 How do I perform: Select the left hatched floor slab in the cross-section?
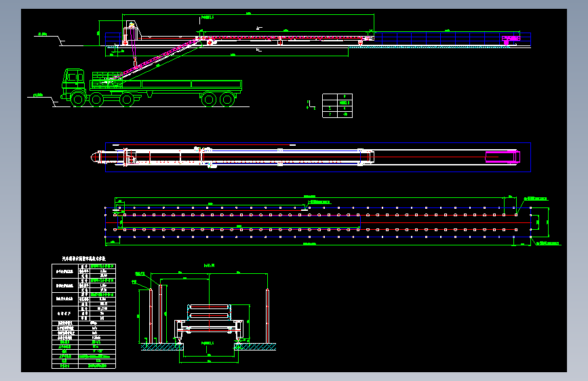pos(162,347)
